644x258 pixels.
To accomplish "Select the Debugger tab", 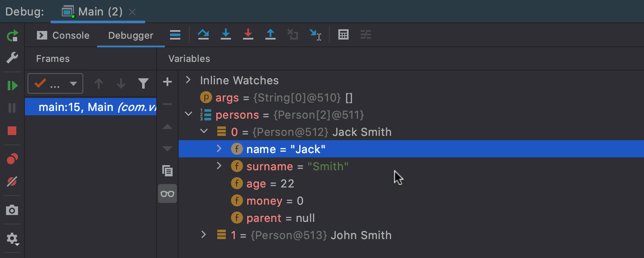I will [131, 35].
